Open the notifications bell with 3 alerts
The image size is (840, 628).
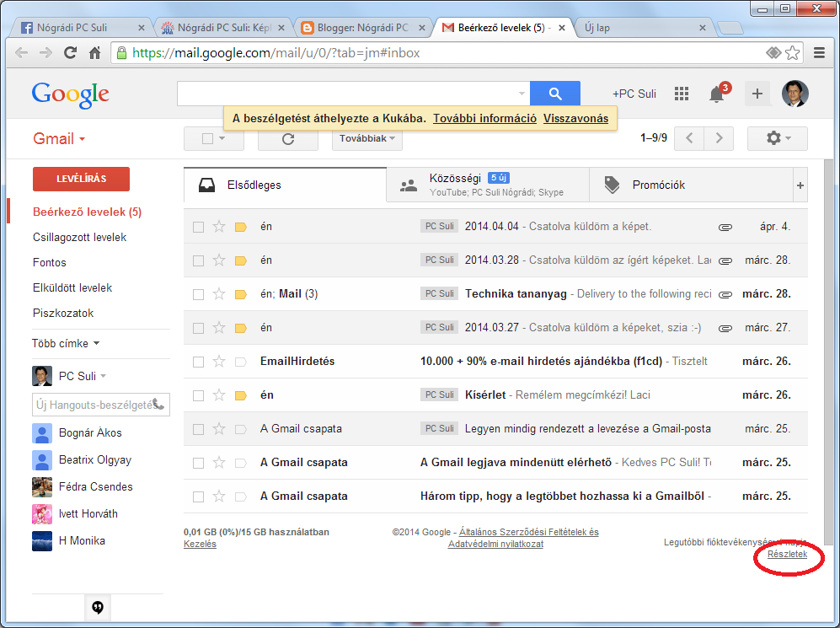[717, 94]
